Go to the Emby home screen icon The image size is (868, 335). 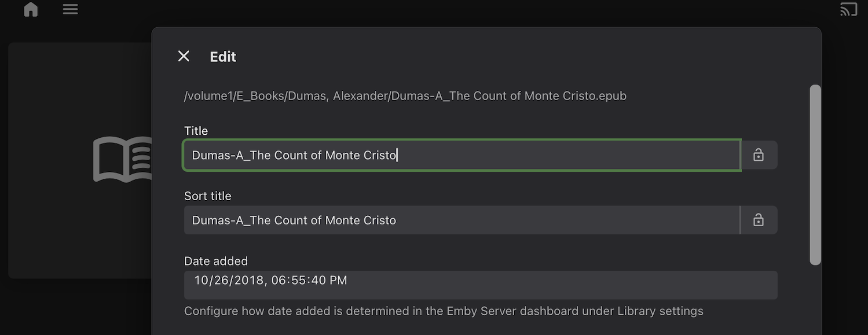click(31, 9)
